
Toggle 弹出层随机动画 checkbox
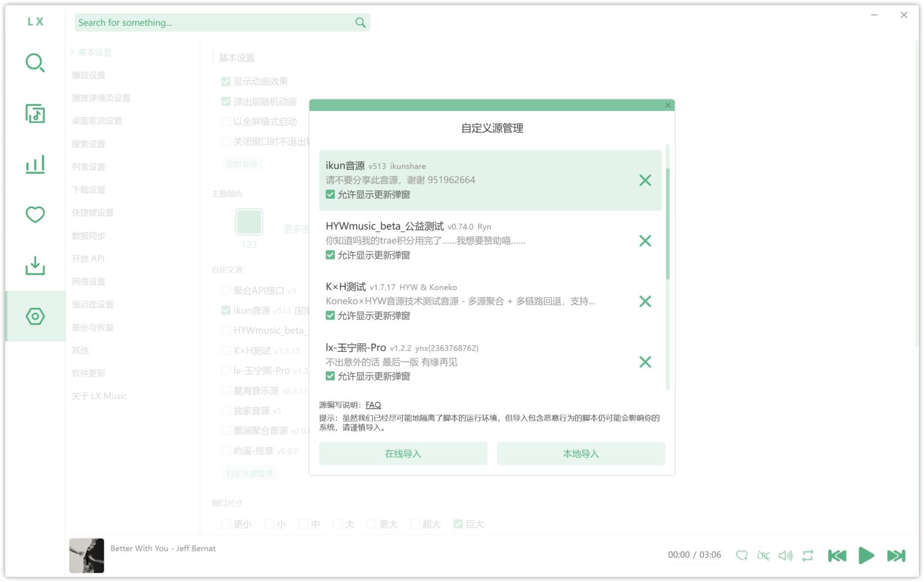point(226,102)
